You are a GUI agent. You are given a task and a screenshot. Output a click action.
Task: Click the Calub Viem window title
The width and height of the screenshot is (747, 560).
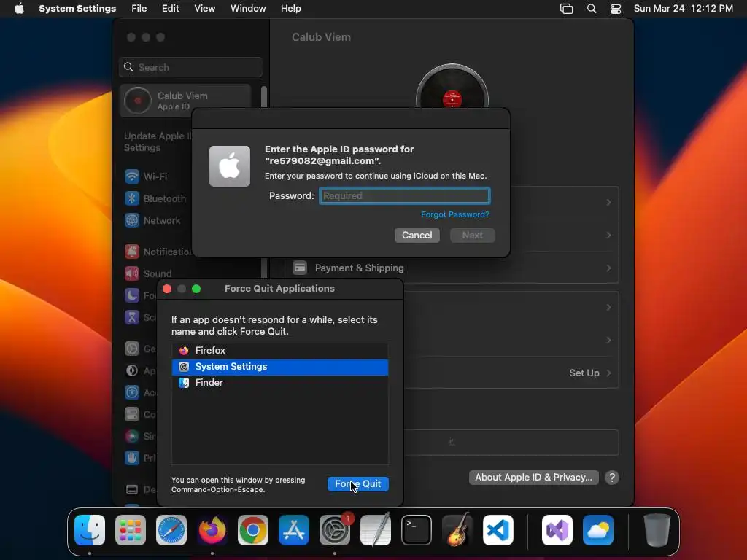pyautogui.click(x=321, y=37)
